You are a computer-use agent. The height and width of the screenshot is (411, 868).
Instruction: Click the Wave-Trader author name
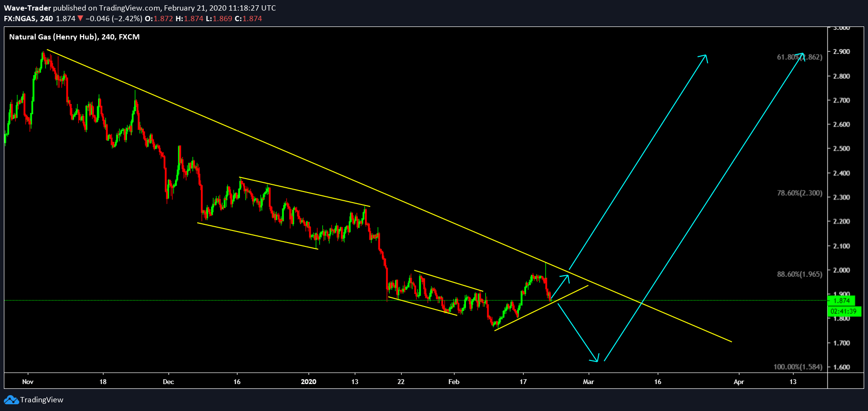(27, 8)
